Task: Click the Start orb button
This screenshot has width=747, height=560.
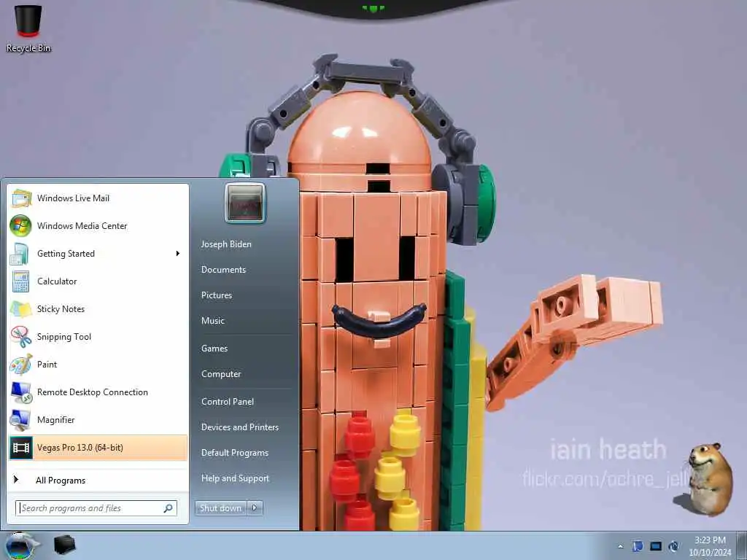Action: click(x=20, y=545)
